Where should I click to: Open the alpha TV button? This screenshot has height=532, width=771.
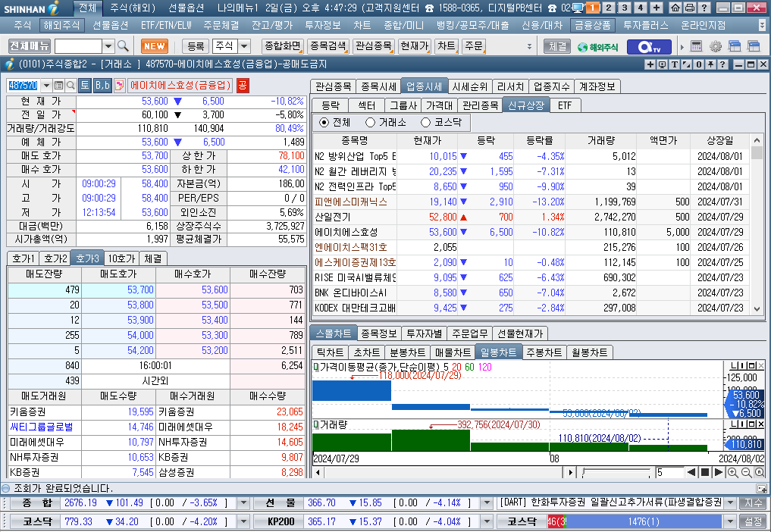pos(649,47)
